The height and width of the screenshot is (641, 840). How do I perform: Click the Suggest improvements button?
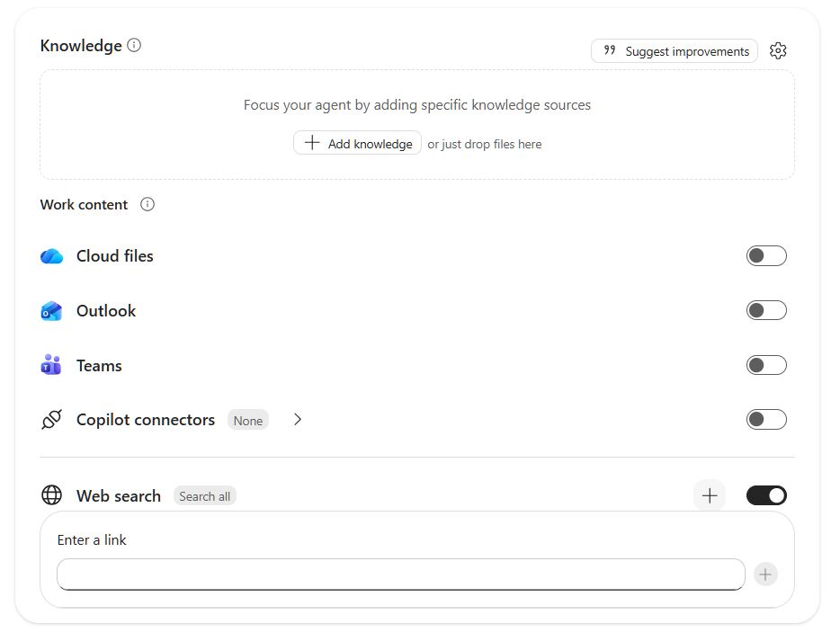675,51
